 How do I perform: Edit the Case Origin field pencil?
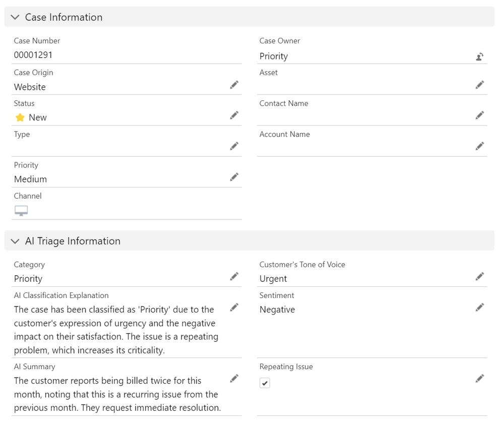tap(234, 85)
